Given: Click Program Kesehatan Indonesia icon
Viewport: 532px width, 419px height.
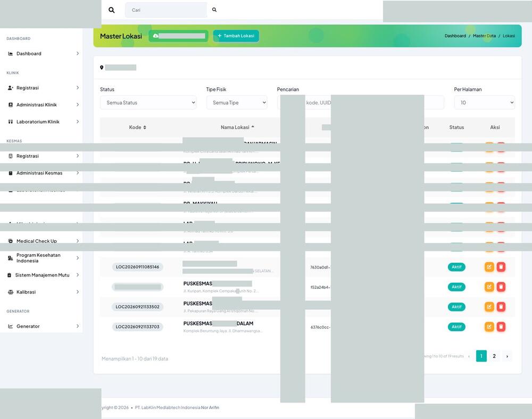Looking at the screenshot, I should tap(11, 258).
